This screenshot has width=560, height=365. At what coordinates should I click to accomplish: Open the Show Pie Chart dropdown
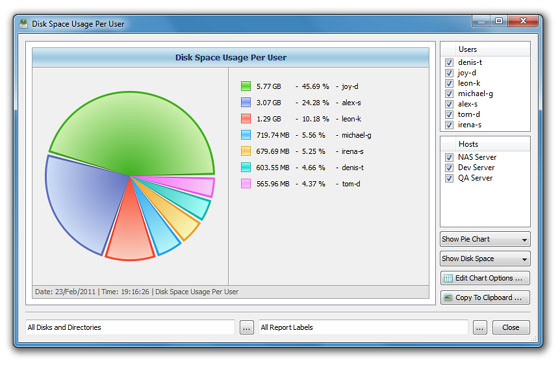tap(485, 239)
